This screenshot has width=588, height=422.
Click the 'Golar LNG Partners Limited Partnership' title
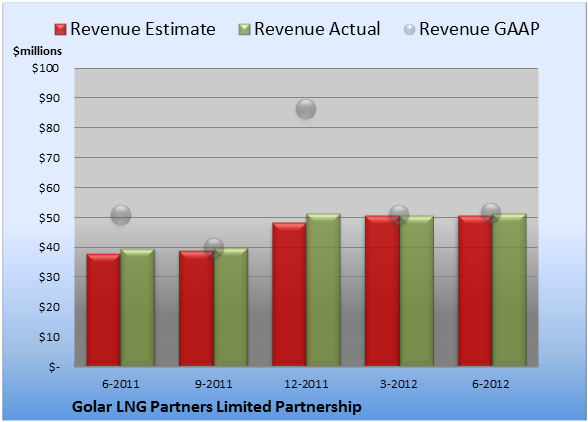[217, 407]
